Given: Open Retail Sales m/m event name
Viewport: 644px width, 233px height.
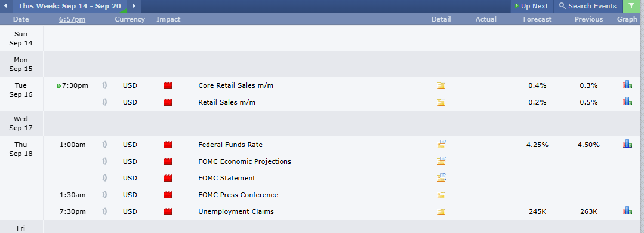Looking at the screenshot, I should pos(227,102).
